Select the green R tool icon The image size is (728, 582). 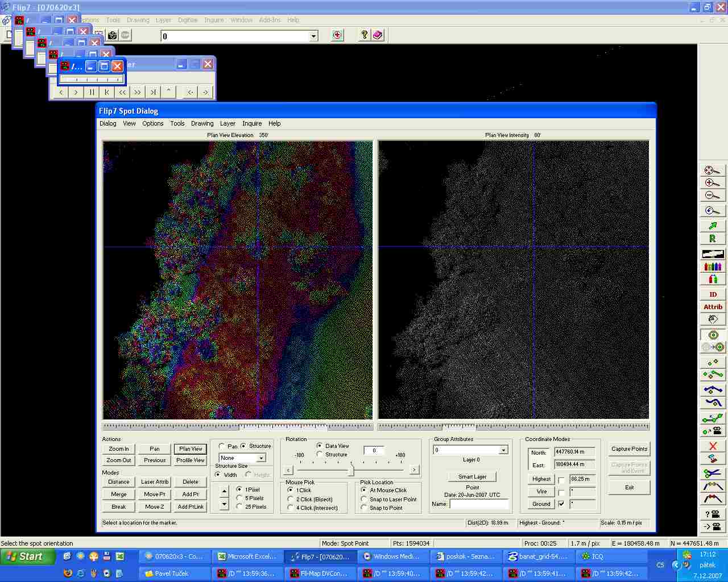tap(712, 239)
